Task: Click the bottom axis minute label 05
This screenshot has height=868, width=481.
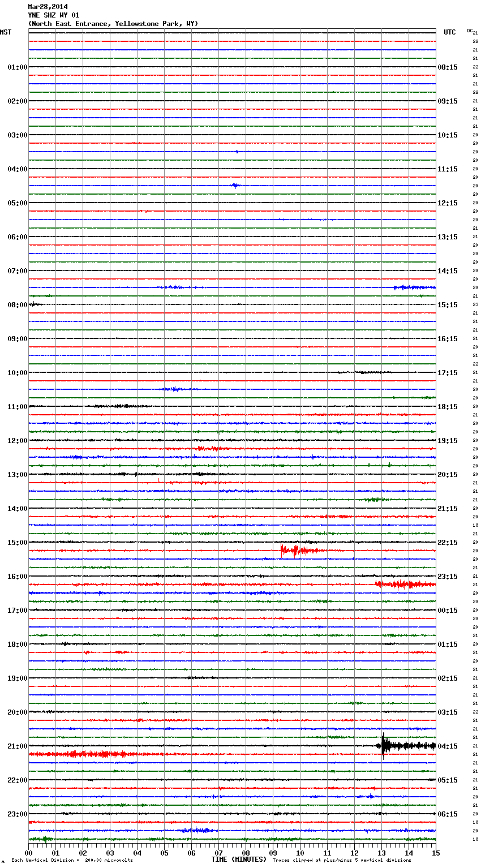Action: click(165, 853)
